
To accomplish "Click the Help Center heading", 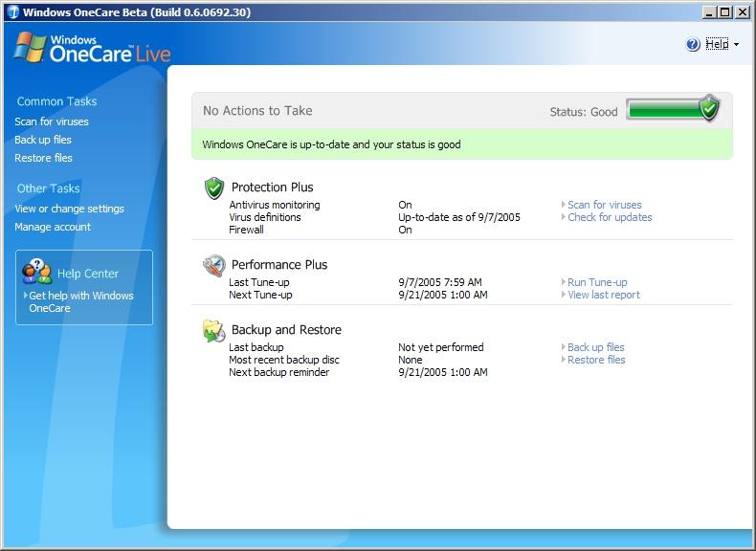I will [88, 274].
